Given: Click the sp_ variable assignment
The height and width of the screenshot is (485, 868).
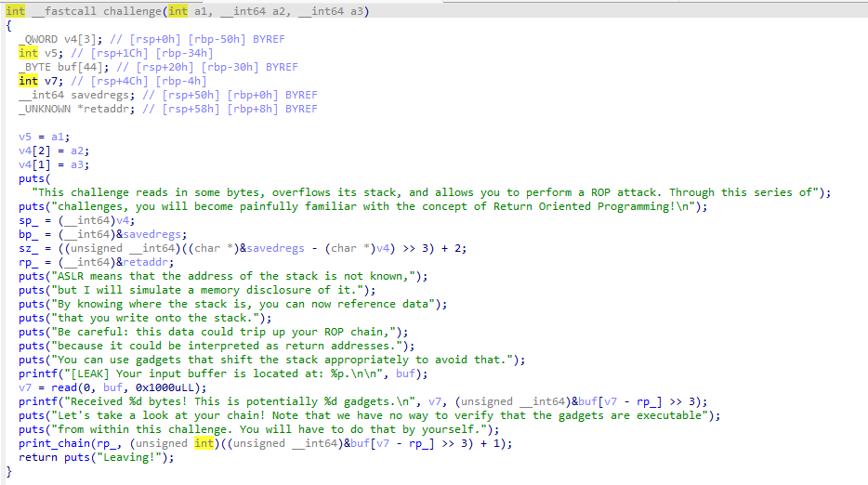Looking at the screenshot, I should pyautogui.click(x=29, y=220).
